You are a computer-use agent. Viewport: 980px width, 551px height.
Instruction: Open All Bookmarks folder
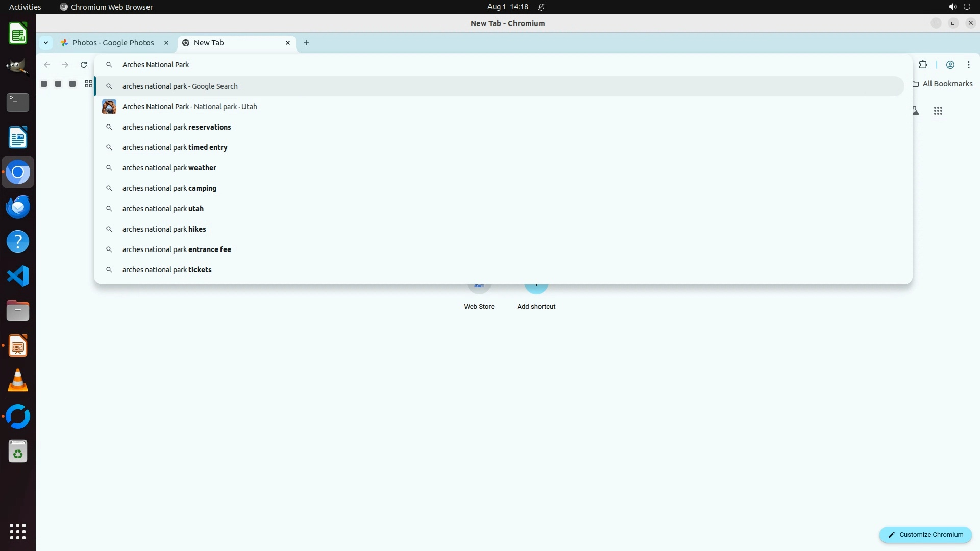click(942, 84)
